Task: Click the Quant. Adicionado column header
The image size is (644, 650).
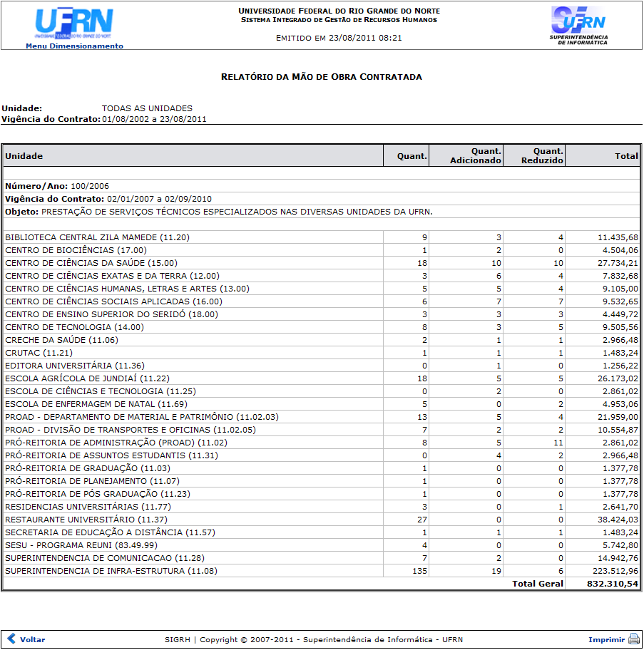Action: coord(466,156)
